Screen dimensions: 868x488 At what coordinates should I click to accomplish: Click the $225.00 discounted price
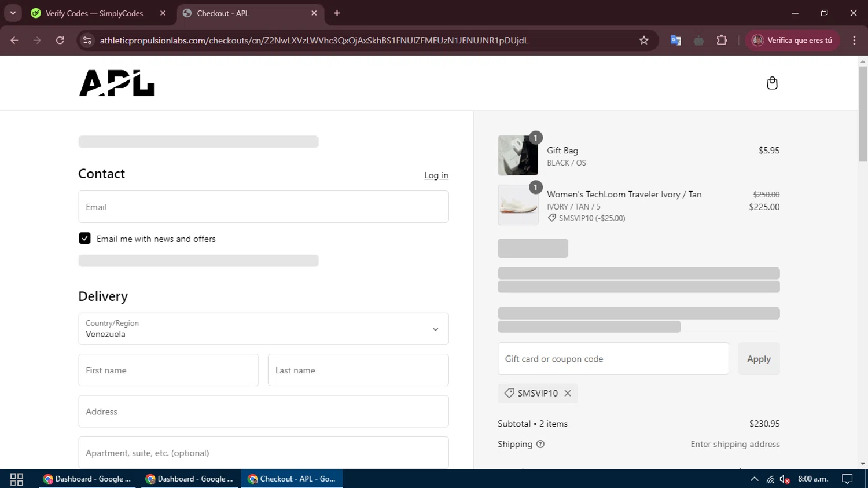pyautogui.click(x=764, y=207)
